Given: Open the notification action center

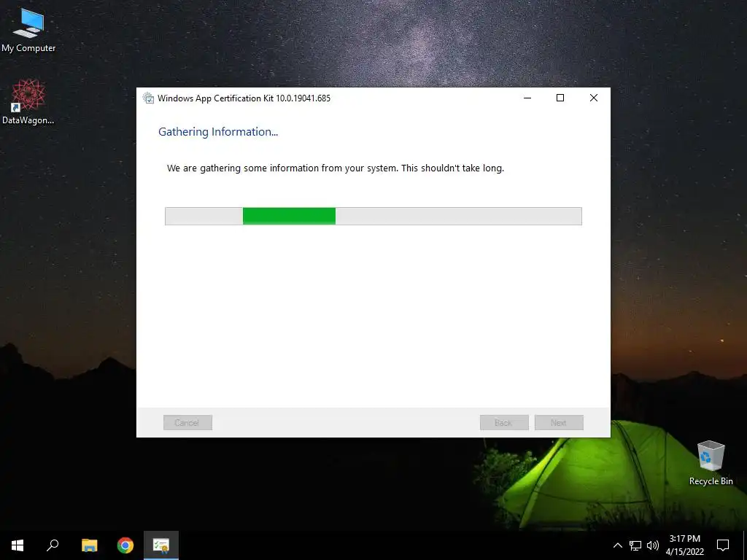Looking at the screenshot, I should pyautogui.click(x=723, y=545).
